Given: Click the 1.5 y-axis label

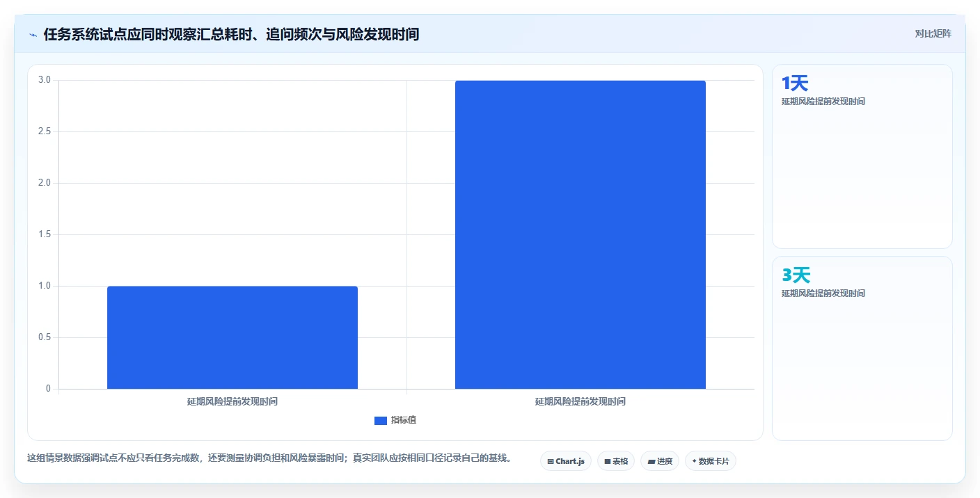Looking at the screenshot, I should coord(45,234).
